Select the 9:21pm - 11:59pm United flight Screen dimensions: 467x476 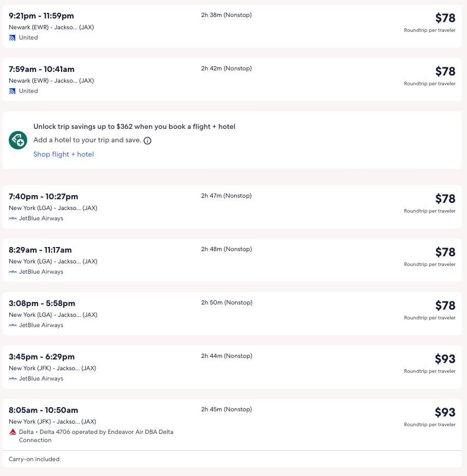41,16
